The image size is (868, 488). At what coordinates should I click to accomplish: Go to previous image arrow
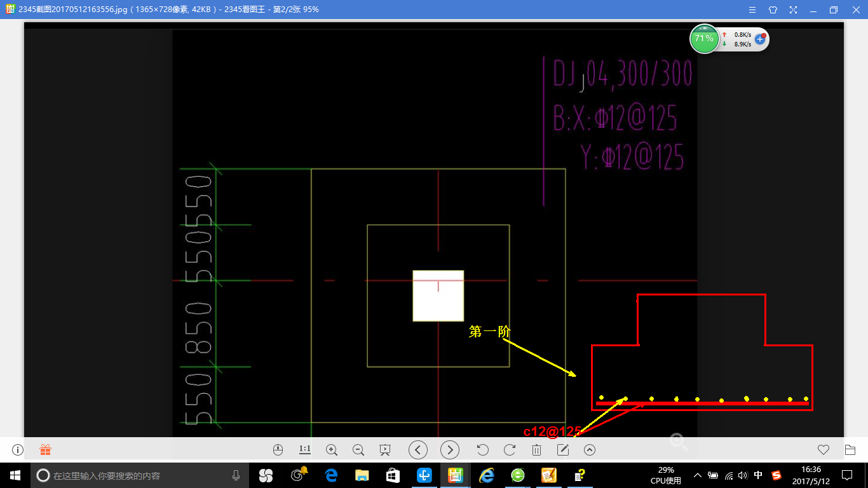click(x=417, y=450)
